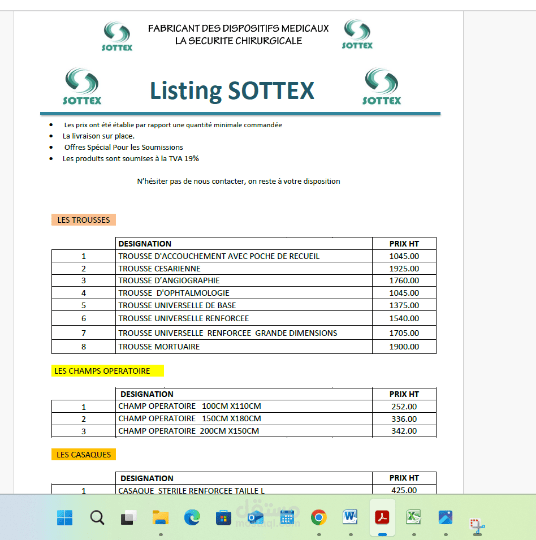The height and width of the screenshot is (540, 536).
Task: Click the header "FABRICANT DES DISPOSITIFS MEDICAUX"
Action: pos(238,28)
